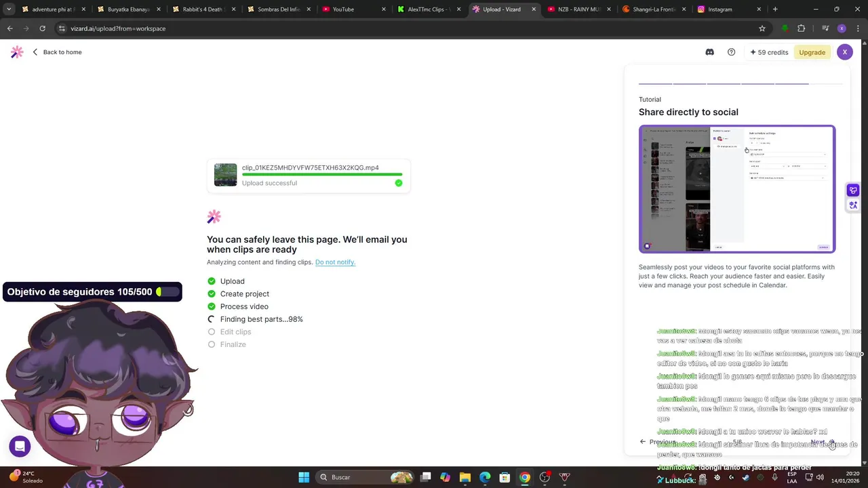The image size is (868, 488).
Task: Switch to the AlexTTmc Clips tab
Action: [429, 9]
